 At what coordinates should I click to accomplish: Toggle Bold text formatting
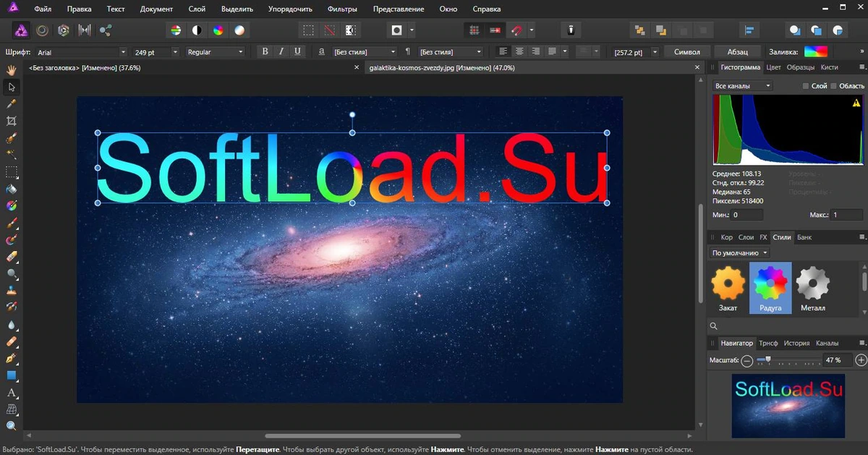[x=265, y=51]
